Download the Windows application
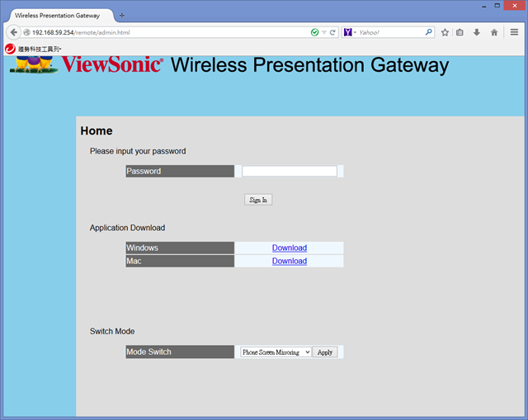Image resolution: width=528 pixels, height=420 pixels. pyautogui.click(x=290, y=248)
